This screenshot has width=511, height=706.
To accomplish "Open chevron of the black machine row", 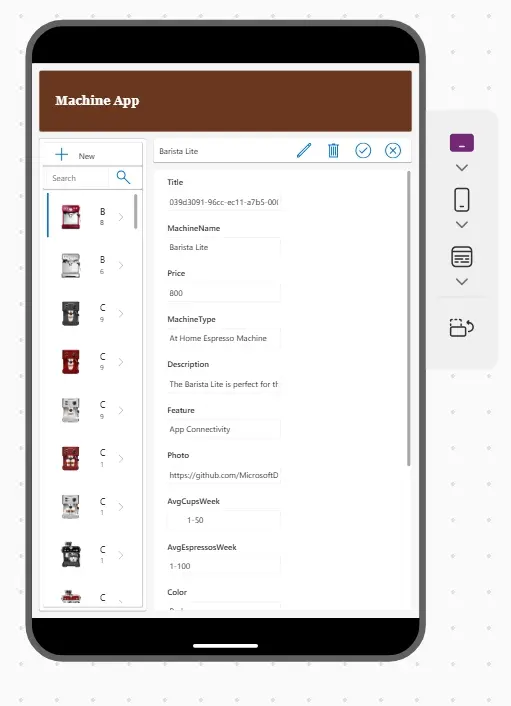I will (121, 313).
